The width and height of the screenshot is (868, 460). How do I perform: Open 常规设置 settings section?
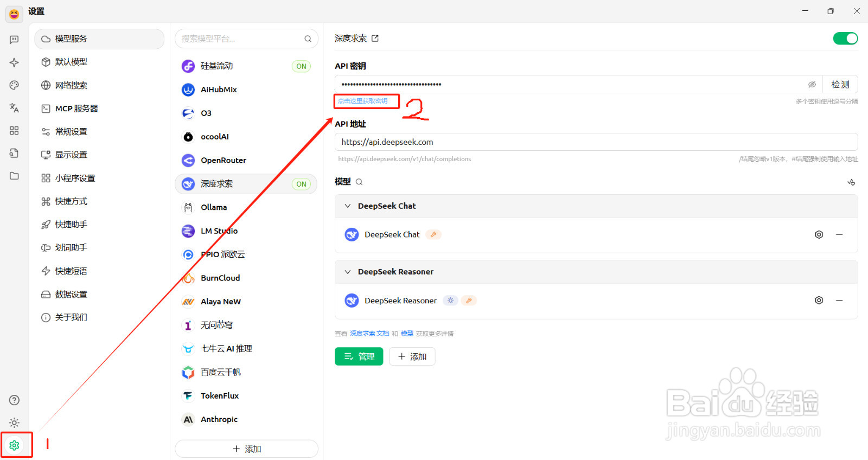pos(99,132)
